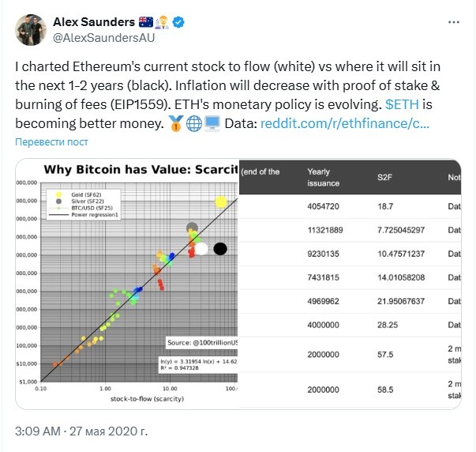Click the white Ethereum dot on chart
The width and height of the screenshot is (476, 452).
tap(201, 249)
